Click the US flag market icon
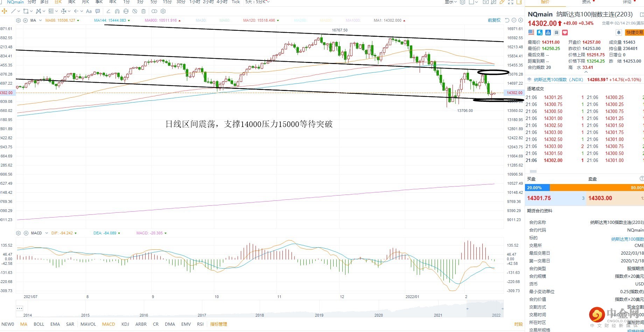This screenshot has height=332, width=644. (x=531, y=33)
